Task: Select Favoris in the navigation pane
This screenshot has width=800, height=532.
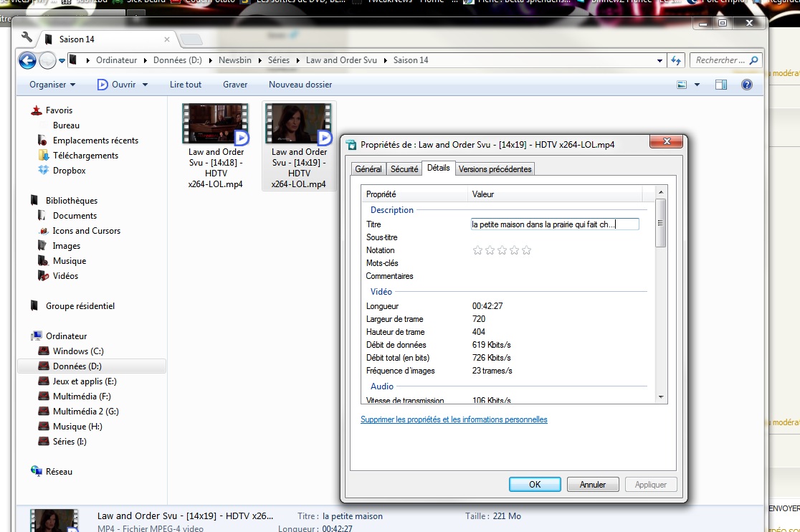Action: tap(59, 110)
